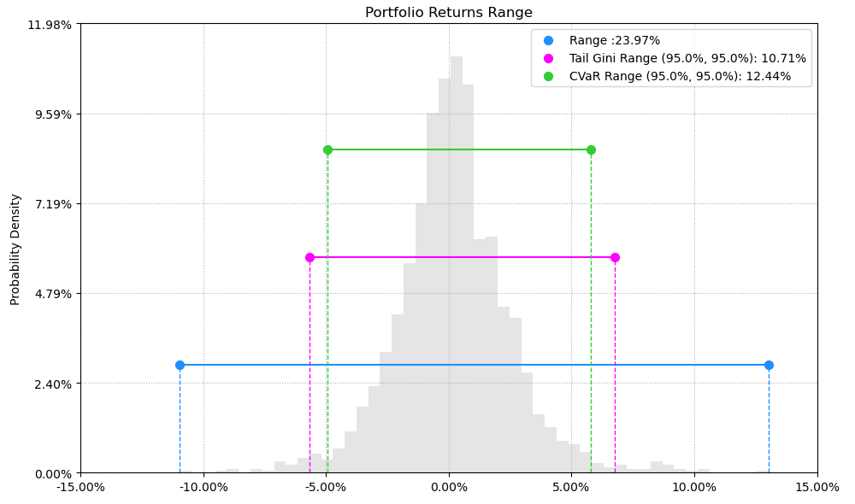This screenshot has height=504, width=855.
Task: Click the 7.19% y-axis tick label
Action: click(x=53, y=204)
